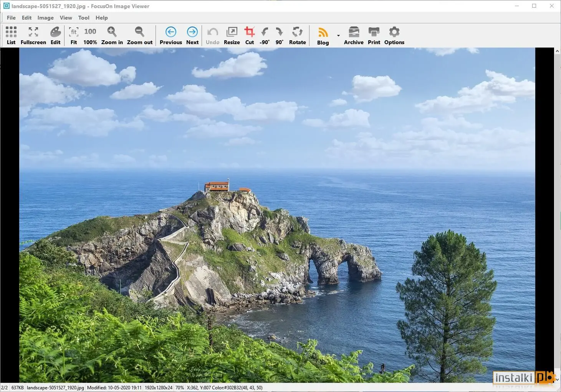561x392 pixels.
Task: Open the Image menu
Action: [x=45, y=18]
